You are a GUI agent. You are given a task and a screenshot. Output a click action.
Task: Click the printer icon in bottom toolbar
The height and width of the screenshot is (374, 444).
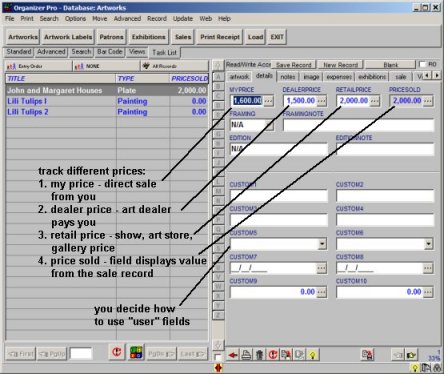click(246, 354)
